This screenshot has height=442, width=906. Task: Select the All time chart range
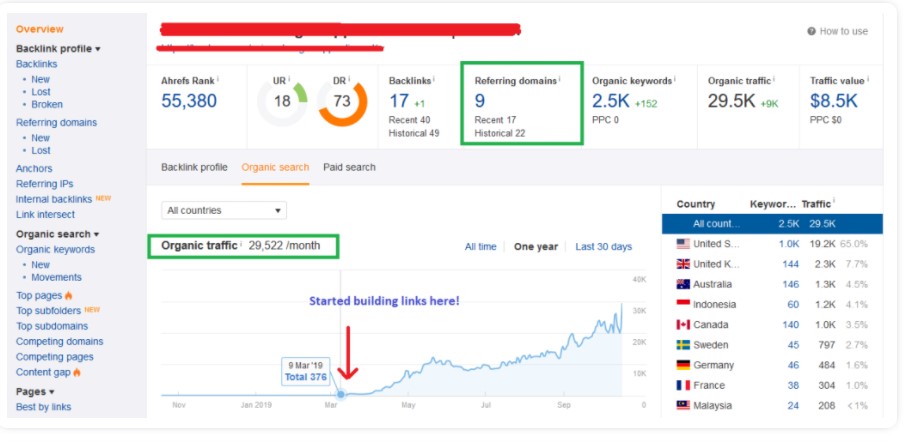[x=480, y=247]
